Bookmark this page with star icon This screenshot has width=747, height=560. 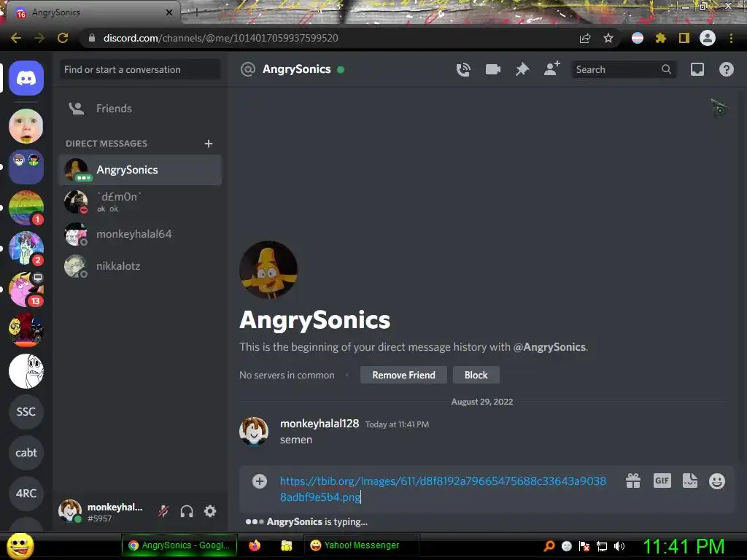pyautogui.click(x=608, y=38)
